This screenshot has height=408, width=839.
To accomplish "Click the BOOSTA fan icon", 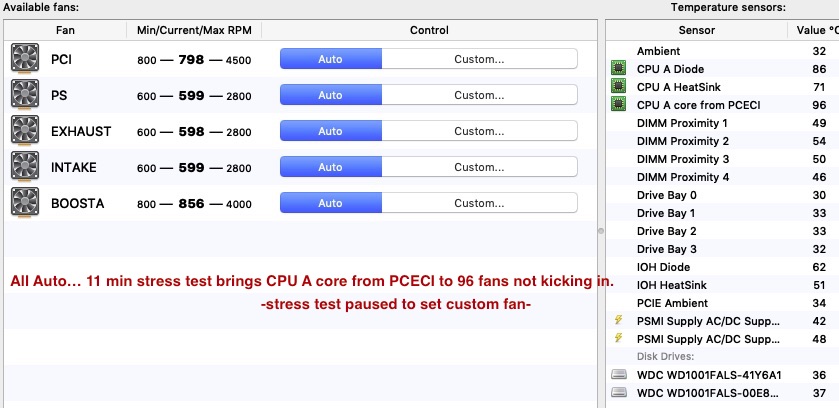I will pos(25,203).
